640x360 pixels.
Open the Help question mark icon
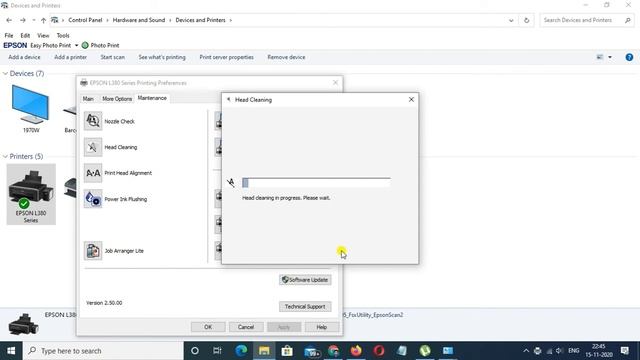coord(629,57)
